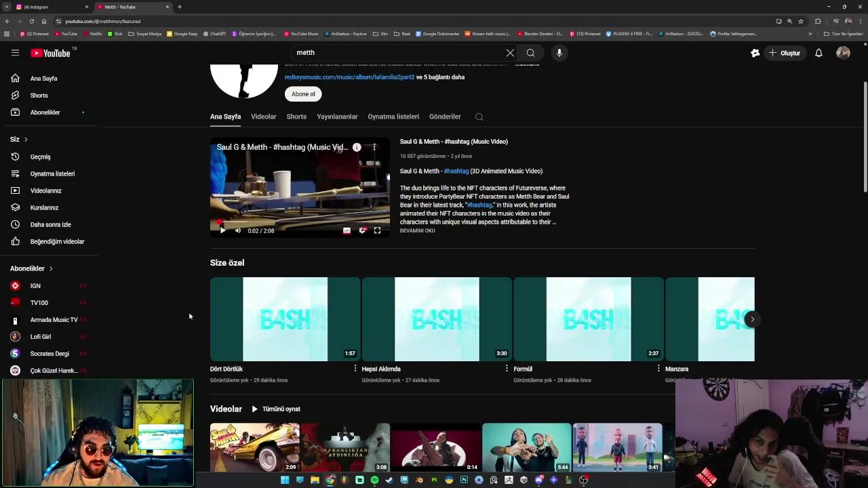Click the info icon on featured player
The height and width of the screenshot is (488, 868).
[x=357, y=147]
